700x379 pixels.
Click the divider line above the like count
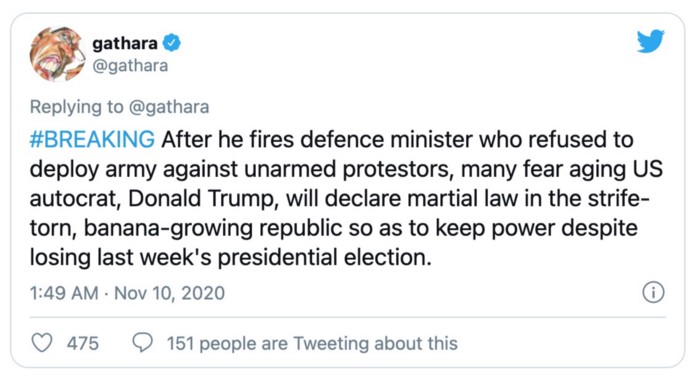pyautogui.click(x=348, y=318)
